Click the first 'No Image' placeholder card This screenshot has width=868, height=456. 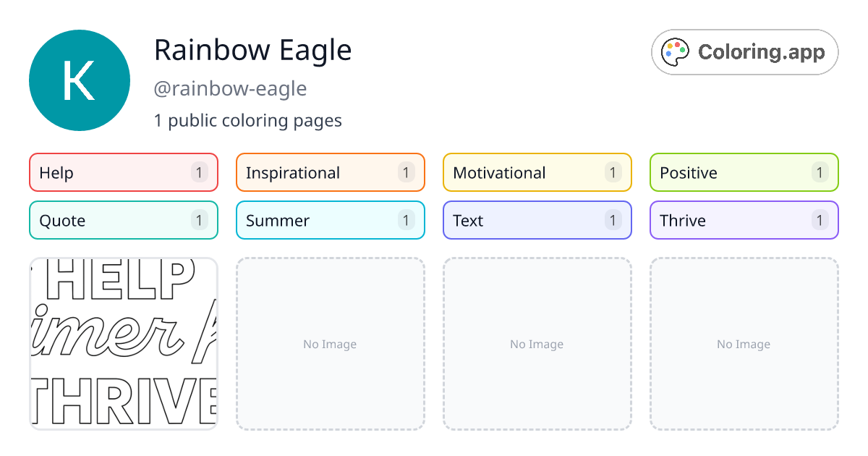click(330, 344)
